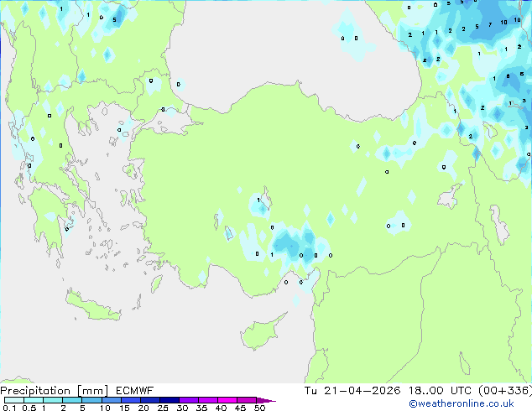The image size is (532, 411).
Task: Pick the 15 mm blue legend swatch
Action: pos(130,400)
